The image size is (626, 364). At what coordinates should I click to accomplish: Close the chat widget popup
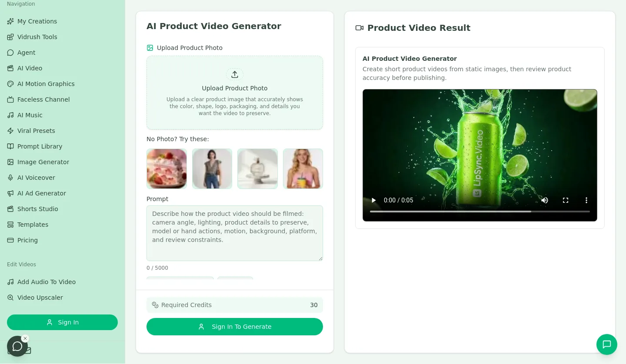[x=25, y=338]
